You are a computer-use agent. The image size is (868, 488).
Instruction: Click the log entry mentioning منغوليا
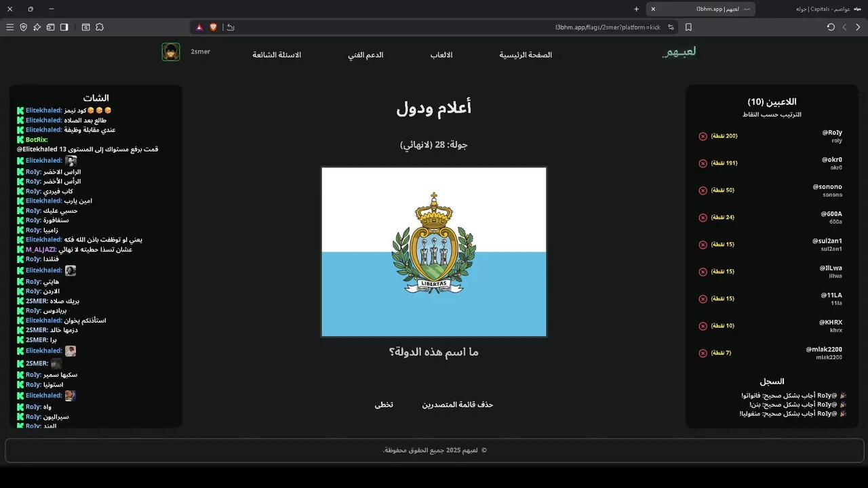(x=793, y=413)
